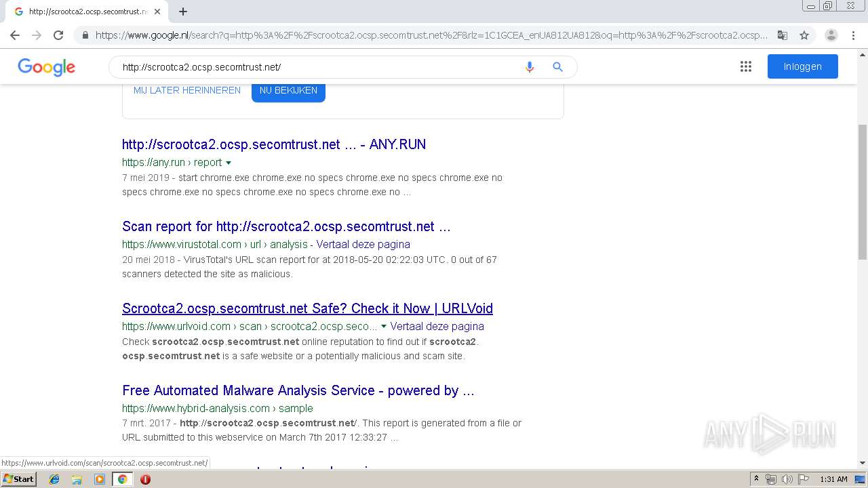The width and height of the screenshot is (868, 488).
Task: Open the media player taskbar icon
Action: 100,479
